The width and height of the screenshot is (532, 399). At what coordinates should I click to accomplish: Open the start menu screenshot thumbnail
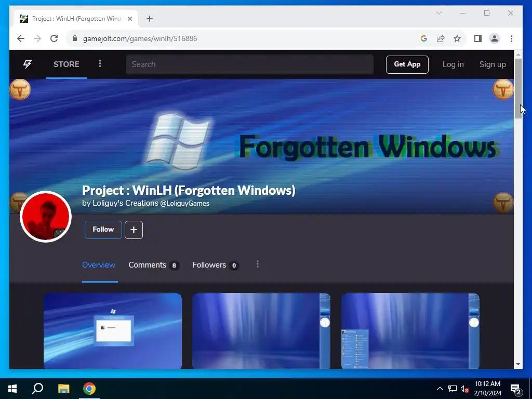tap(410, 331)
